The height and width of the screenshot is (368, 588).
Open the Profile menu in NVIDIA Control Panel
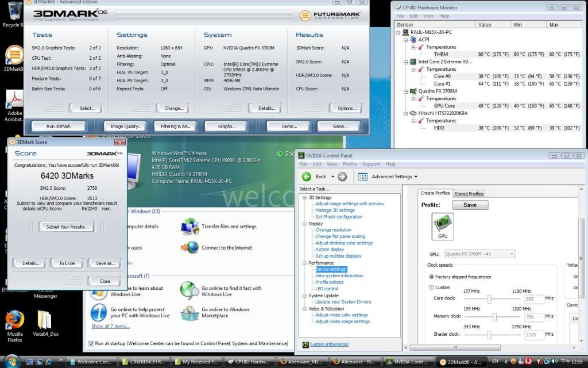pos(350,164)
